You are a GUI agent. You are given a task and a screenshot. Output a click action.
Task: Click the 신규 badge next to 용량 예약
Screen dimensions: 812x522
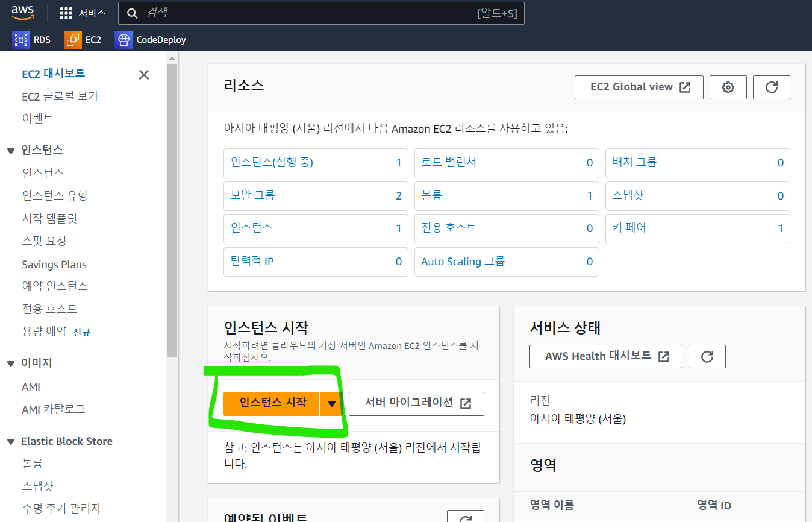(x=82, y=332)
